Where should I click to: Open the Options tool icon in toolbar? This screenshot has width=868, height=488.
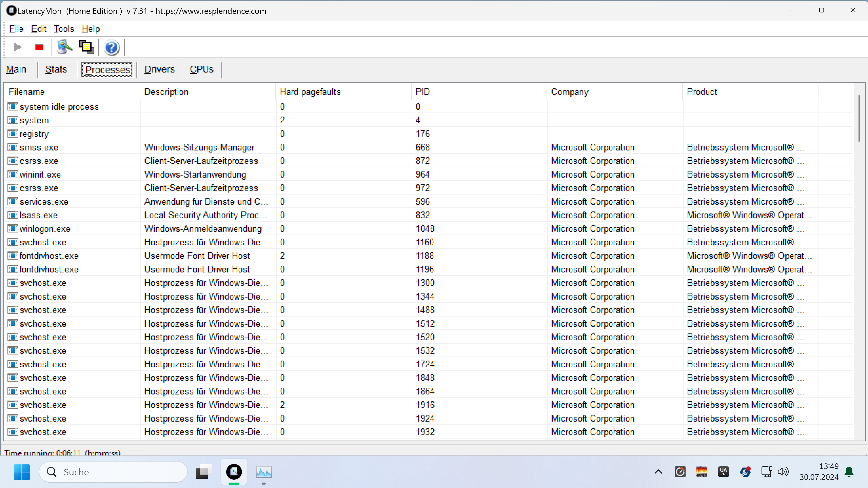click(64, 47)
